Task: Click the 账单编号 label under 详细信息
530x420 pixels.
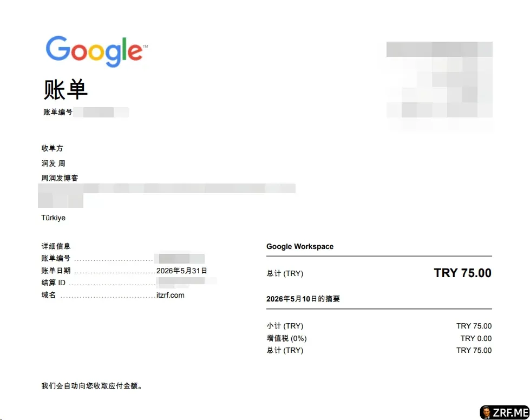Action: tap(56, 258)
